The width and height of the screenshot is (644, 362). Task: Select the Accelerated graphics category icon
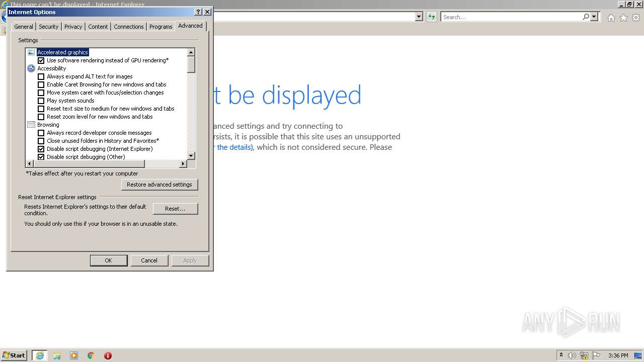click(31, 52)
